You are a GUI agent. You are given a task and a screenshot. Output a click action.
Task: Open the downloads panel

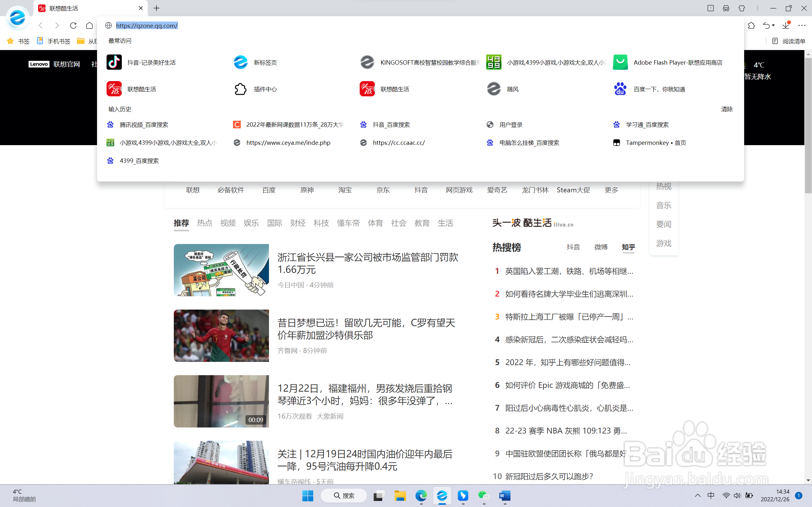pos(785,25)
